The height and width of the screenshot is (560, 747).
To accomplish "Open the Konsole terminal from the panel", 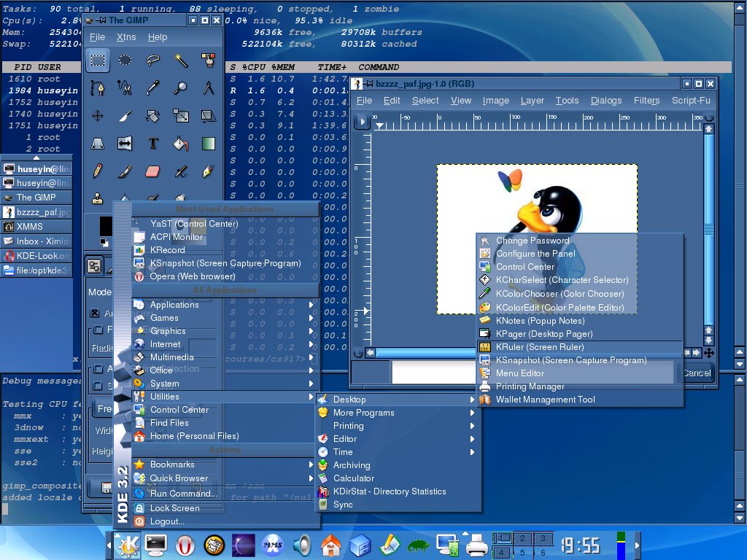I will [x=156, y=544].
